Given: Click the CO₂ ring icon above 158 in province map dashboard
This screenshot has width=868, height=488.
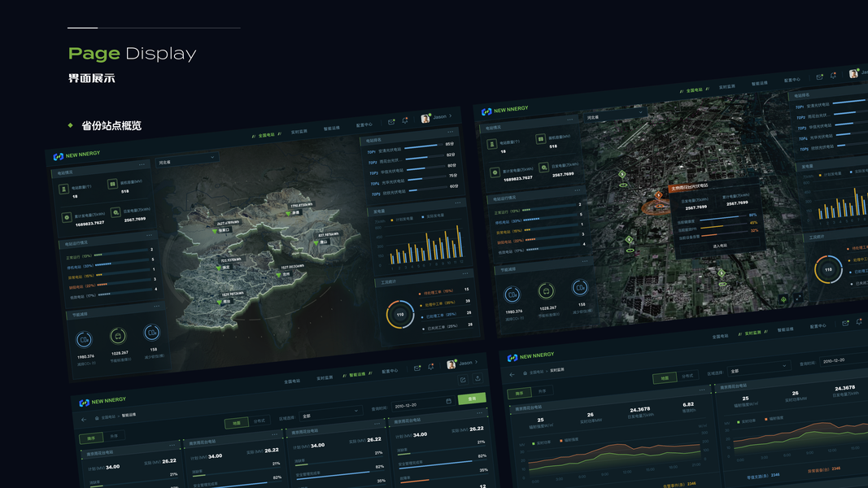Looking at the screenshot, I should [151, 333].
